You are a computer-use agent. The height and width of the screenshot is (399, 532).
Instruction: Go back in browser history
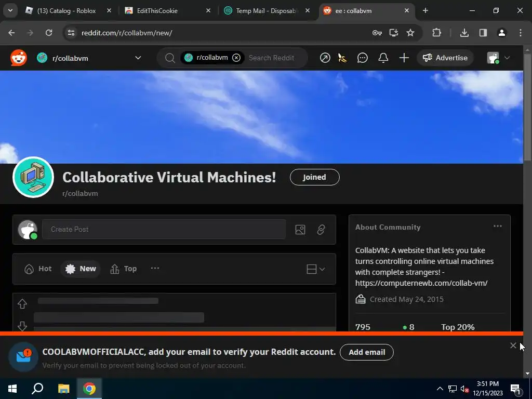click(x=11, y=33)
